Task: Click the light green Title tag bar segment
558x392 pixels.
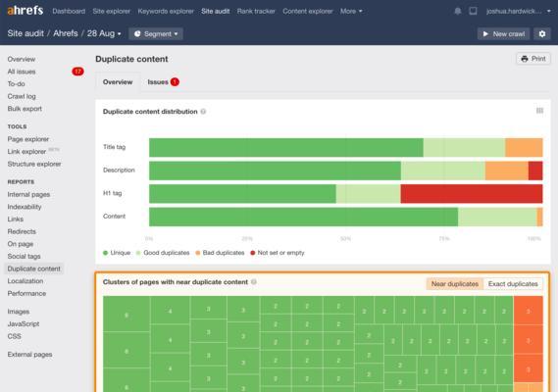Action: tap(464, 147)
